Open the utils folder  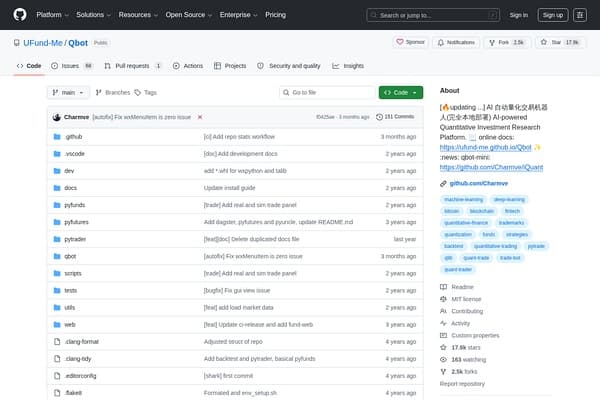click(70, 308)
